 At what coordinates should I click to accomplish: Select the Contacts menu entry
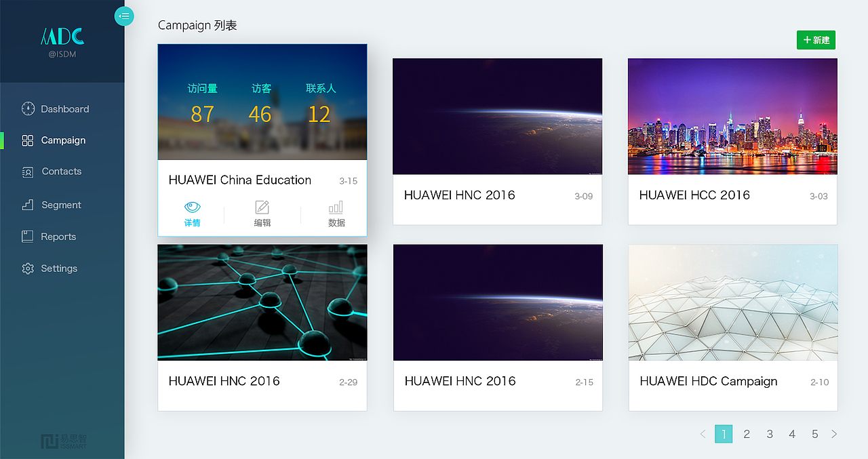(x=61, y=172)
